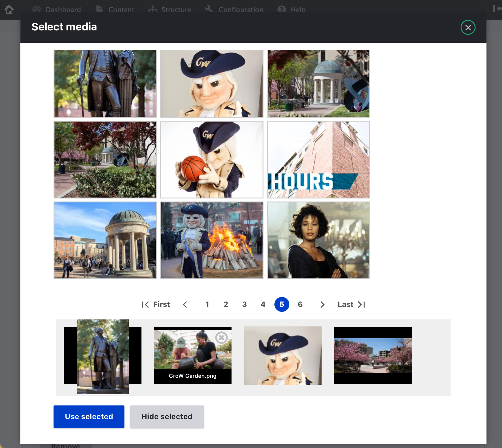The width and height of the screenshot is (502, 448).
Task: Click the bonfire mascot thumbnail
Action: (x=211, y=240)
